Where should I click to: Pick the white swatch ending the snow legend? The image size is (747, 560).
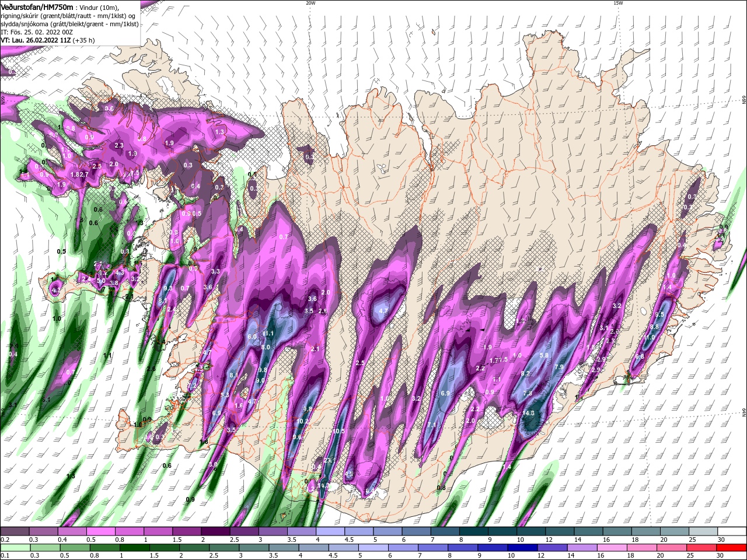click(732, 531)
